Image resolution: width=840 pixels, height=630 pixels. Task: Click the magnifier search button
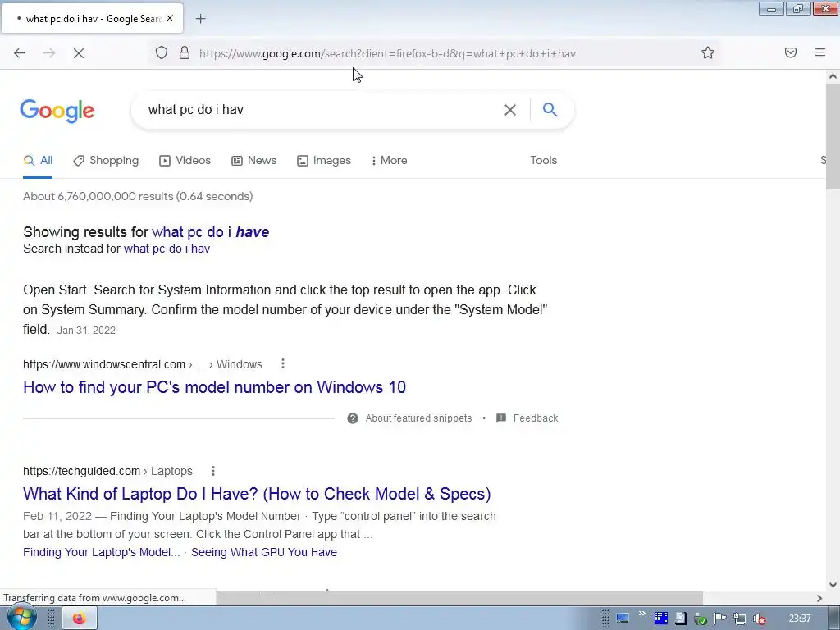[x=550, y=109]
